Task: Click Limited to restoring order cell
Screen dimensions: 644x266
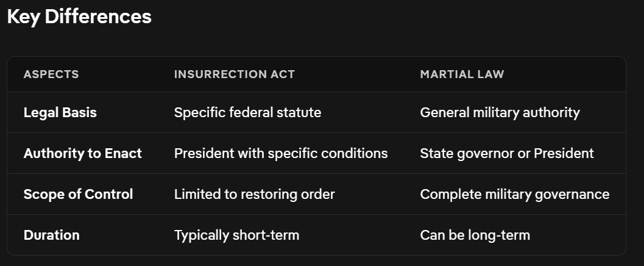Action: (x=254, y=194)
